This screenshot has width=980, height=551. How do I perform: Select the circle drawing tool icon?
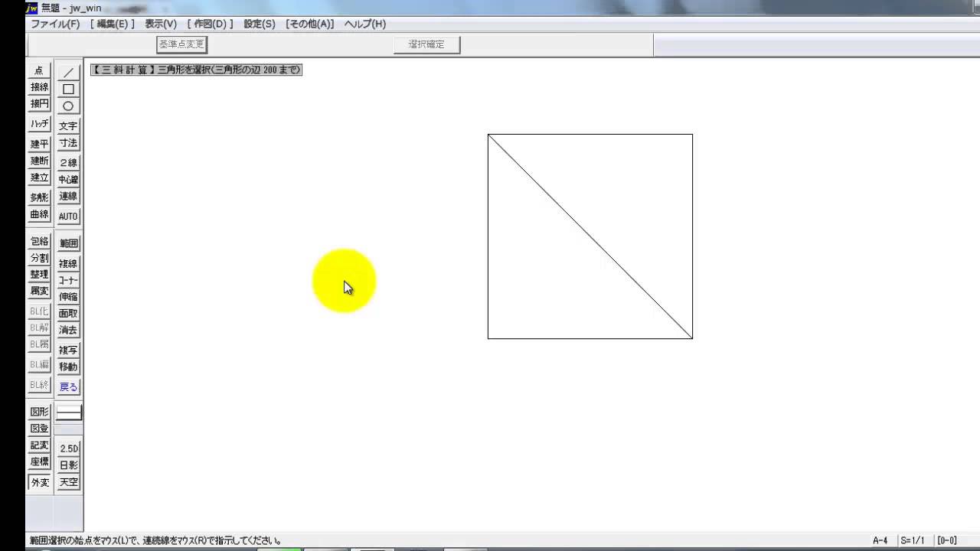68,106
